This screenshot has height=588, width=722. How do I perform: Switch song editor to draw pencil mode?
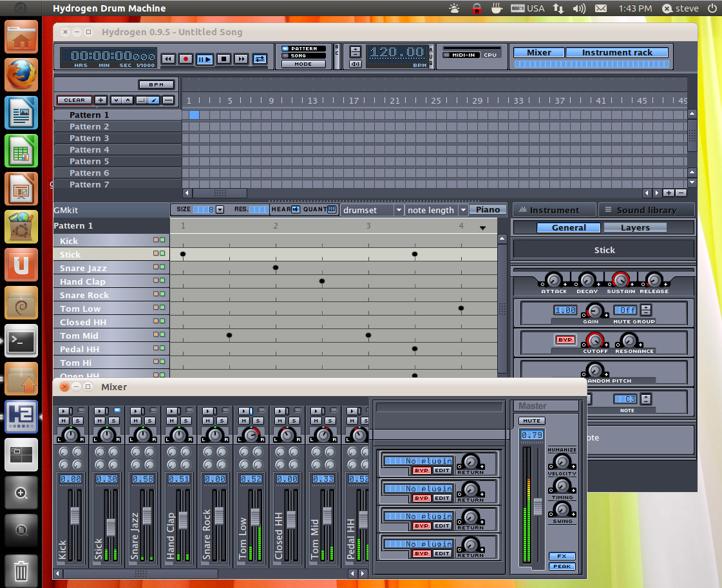click(154, 100)
